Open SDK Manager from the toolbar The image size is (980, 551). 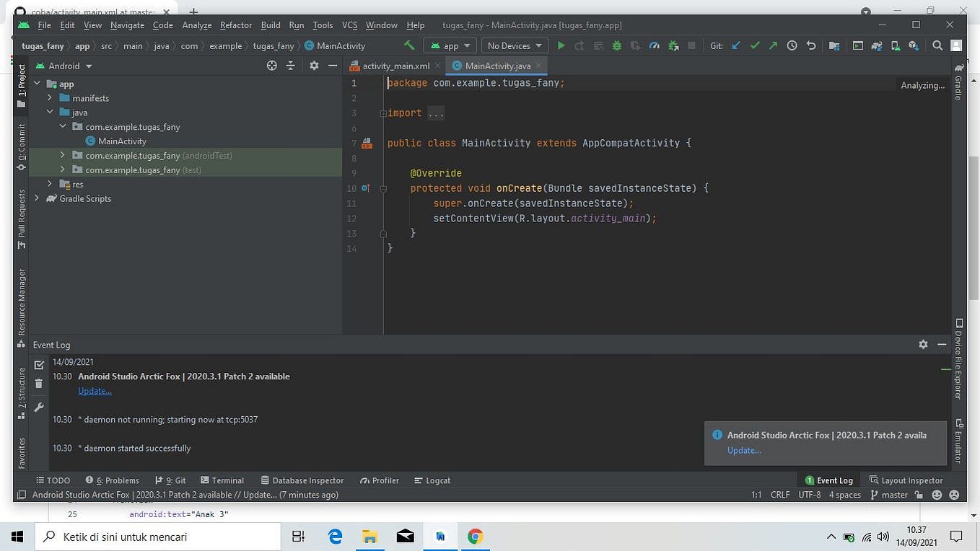point(914,45)
